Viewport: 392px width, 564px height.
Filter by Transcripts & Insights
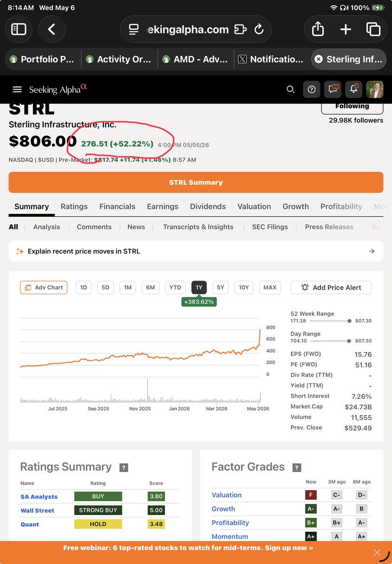(198, 227)
